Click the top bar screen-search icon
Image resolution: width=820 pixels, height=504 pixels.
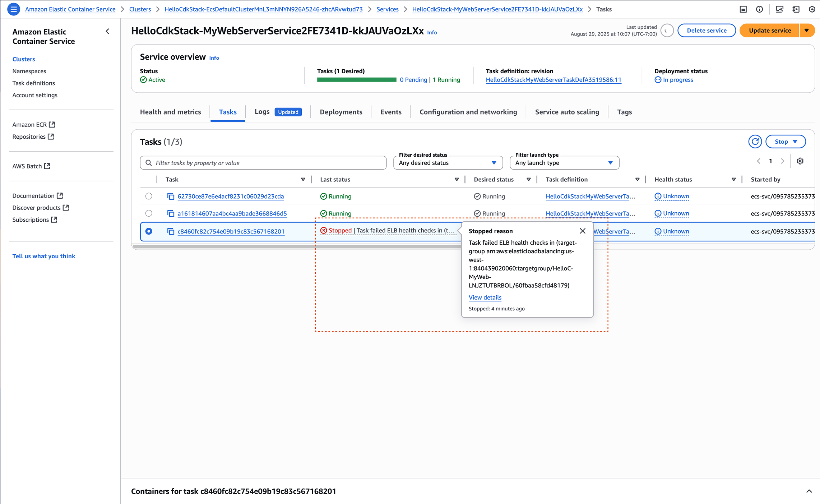tap(779, 9)
